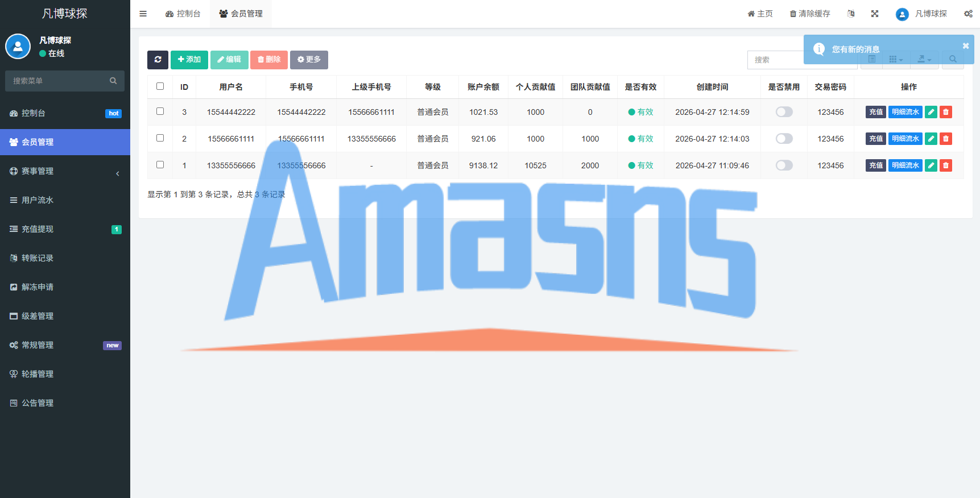Image resolution: width=980 pixels, height=498 pixels.
Task: Tick the select-all checkbox in table header
Action: (x=160, y=86)
